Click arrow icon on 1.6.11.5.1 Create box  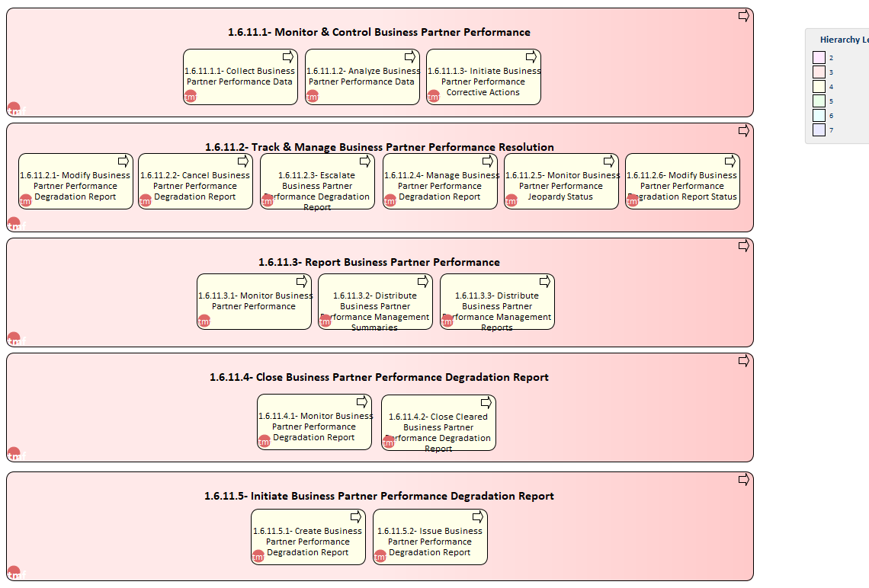[x=356, y=516]
